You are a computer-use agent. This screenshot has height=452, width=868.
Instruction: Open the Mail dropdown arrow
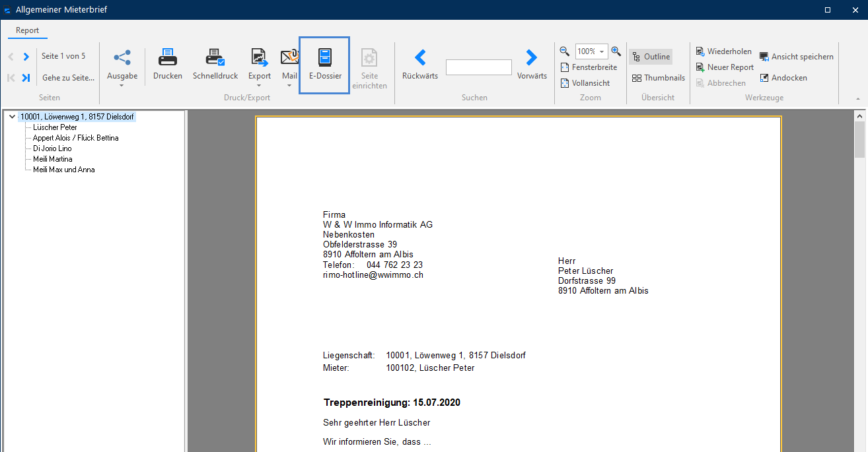[x=290, y=84]
